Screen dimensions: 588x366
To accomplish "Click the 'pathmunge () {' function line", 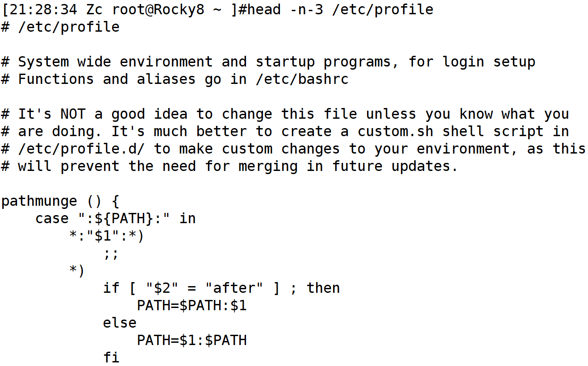I will tap(60, 201).
